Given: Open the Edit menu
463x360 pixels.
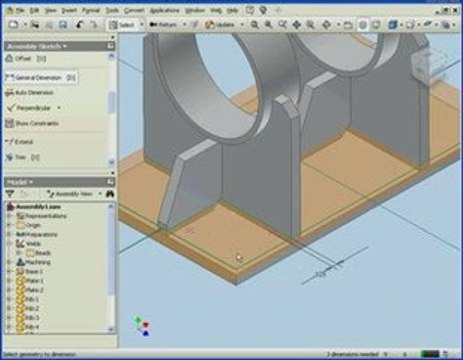Looking at the screenshot, I should pos(34,11).
